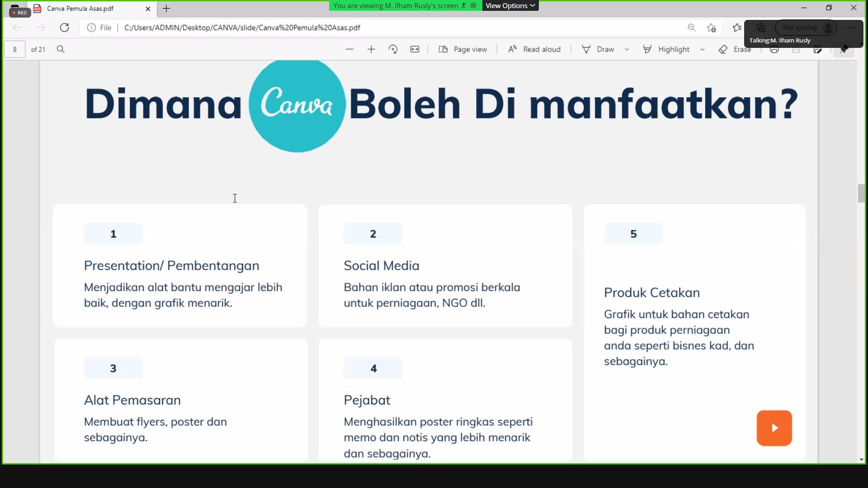The width and height of the screenshot is (868, 488).
Task: Click the number 5 badge
Action: (x=633, y=234)
